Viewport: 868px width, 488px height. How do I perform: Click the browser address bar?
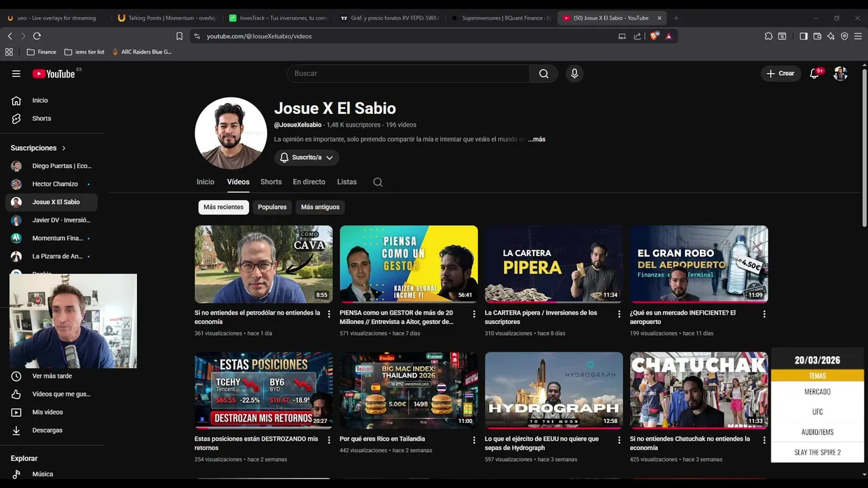click(407, 36)
